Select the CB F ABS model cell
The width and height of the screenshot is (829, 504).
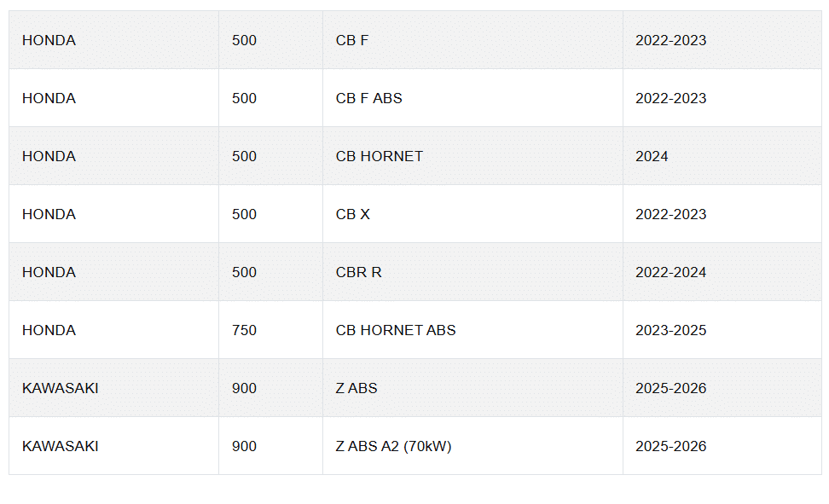tap(368, 98)
